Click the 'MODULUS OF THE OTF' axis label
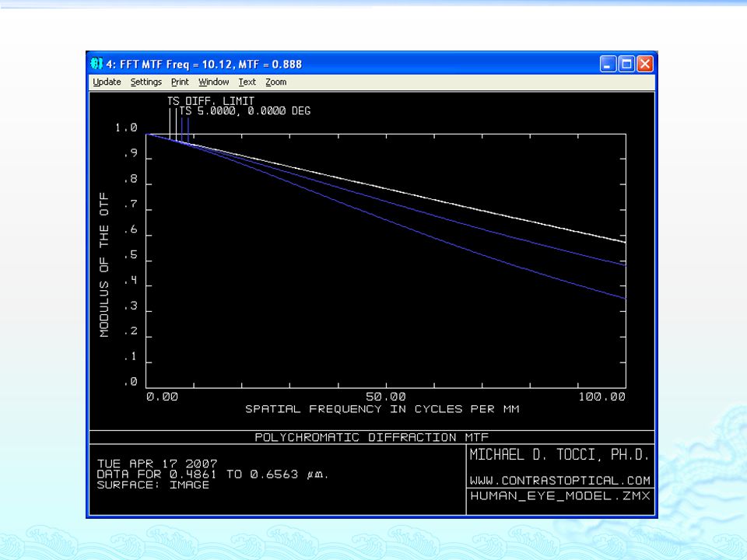747x560 pixels. pyautogui.click(x=103, y=264)
